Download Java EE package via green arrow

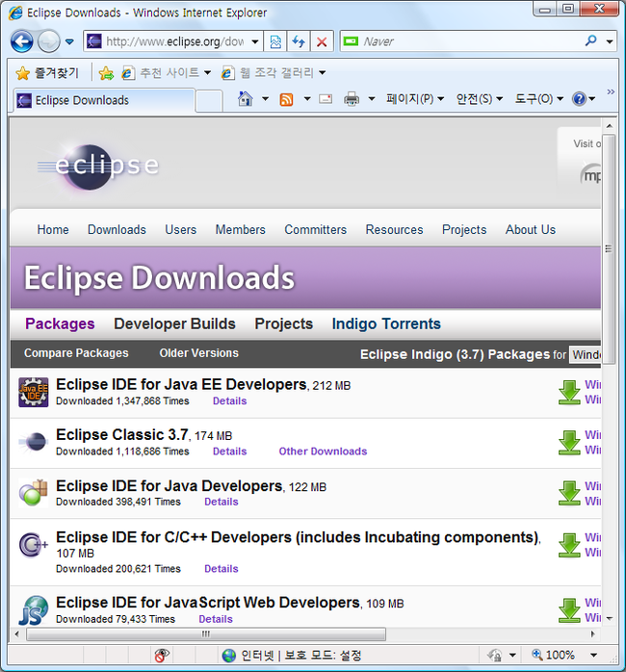pos(569,392)
